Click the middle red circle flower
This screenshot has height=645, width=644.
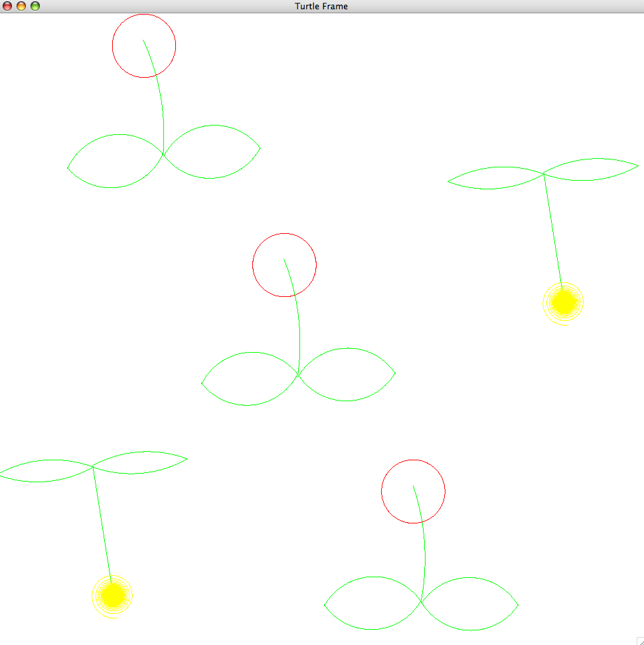point(284,265)
